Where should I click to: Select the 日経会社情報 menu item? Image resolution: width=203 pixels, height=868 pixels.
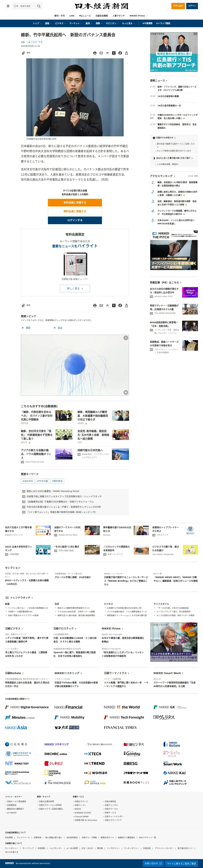point(102,16)
